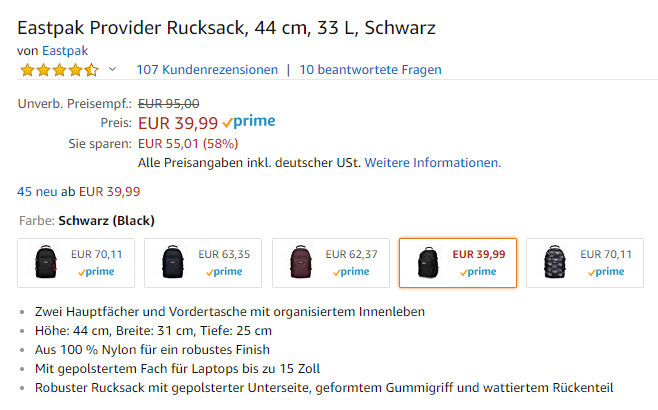Click the Prime icon in selected EUR 39,99 option

(x=479, y=271)
